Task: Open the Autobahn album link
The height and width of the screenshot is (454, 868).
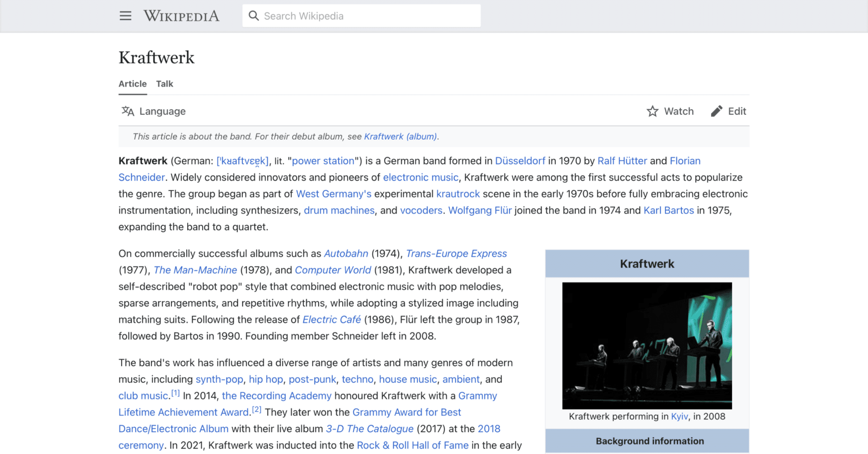Action: pos(346,253)
